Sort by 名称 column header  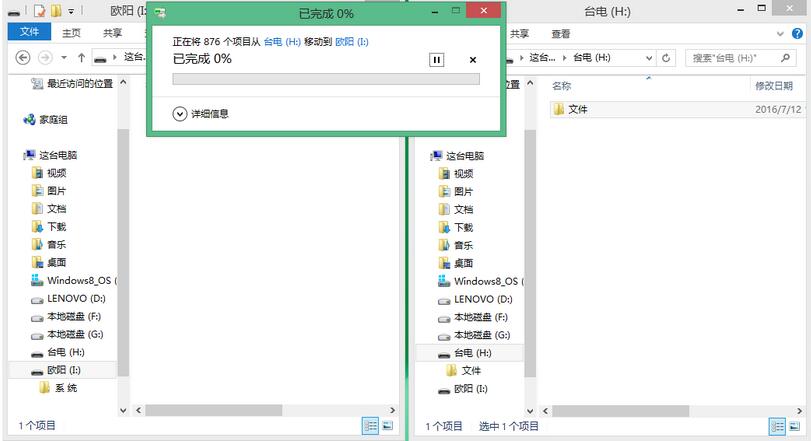tap(561, 86)
